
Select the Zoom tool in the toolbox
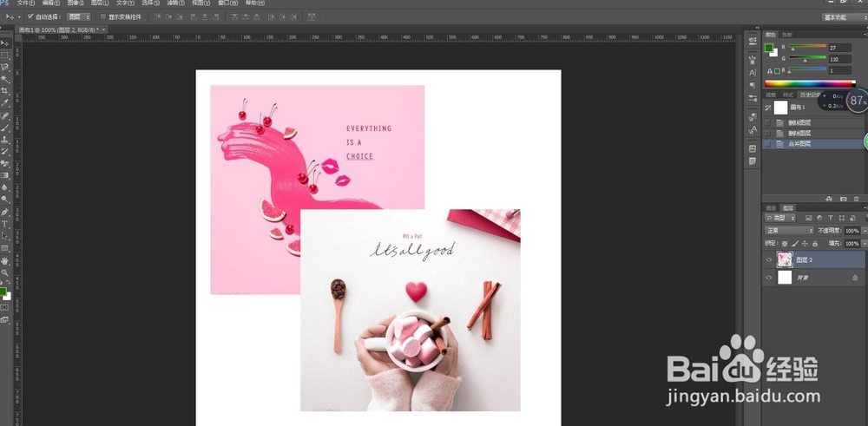point(4,272)
